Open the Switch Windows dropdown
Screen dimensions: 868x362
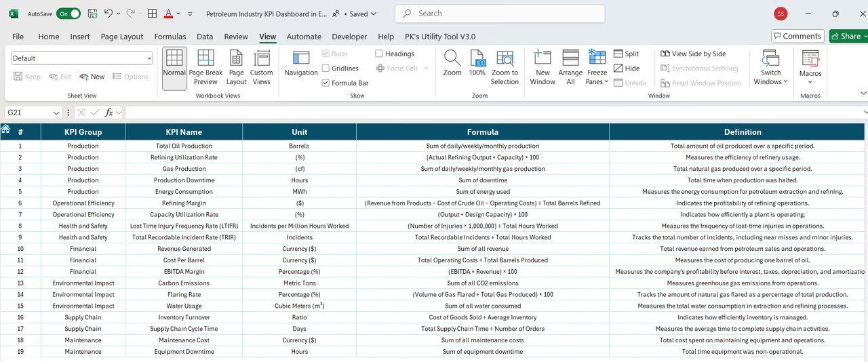(771, 68)
